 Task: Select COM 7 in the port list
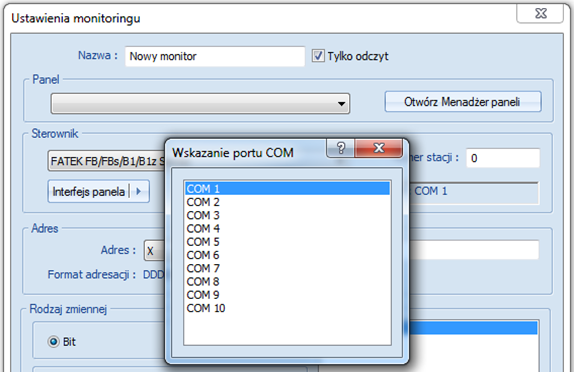[287, 268]
